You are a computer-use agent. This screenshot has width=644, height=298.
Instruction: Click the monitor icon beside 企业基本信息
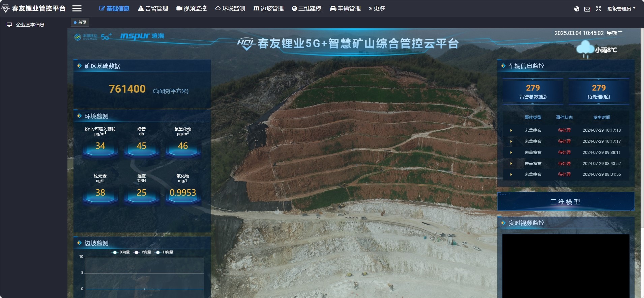coord(9,25)
